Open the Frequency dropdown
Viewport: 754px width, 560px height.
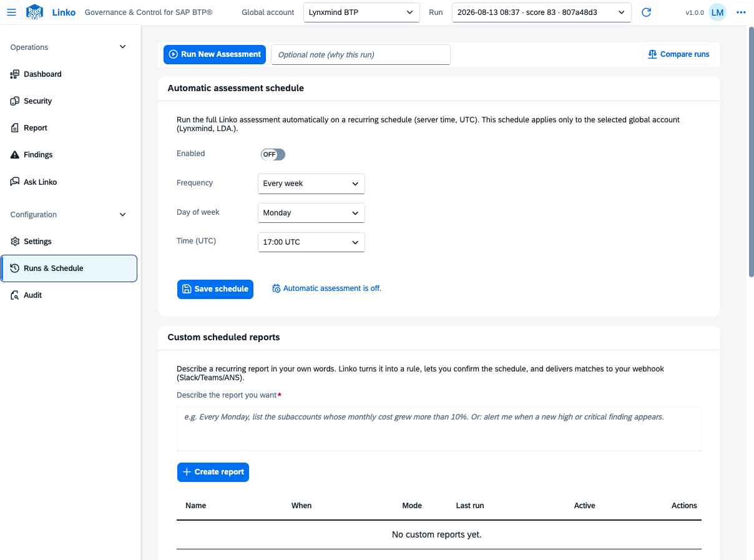coord(311,184)
